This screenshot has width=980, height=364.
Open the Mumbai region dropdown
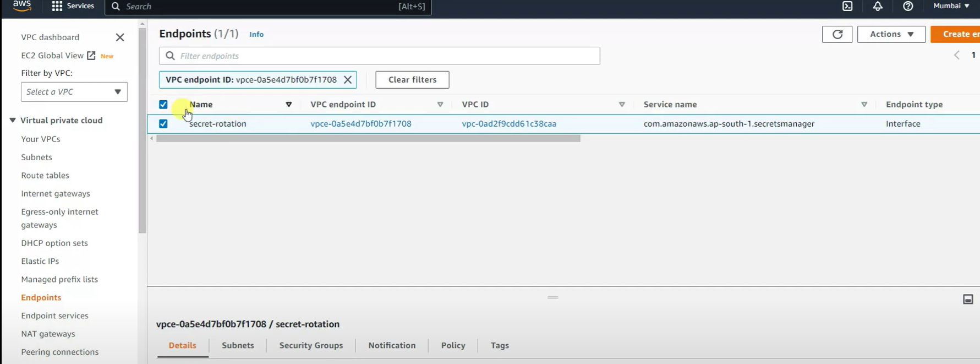click(951, 6)
